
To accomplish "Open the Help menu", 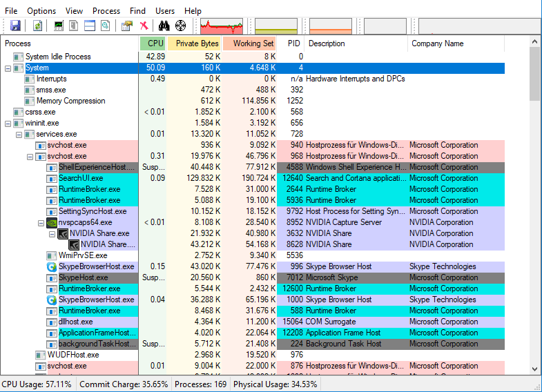I will [193, 11].
